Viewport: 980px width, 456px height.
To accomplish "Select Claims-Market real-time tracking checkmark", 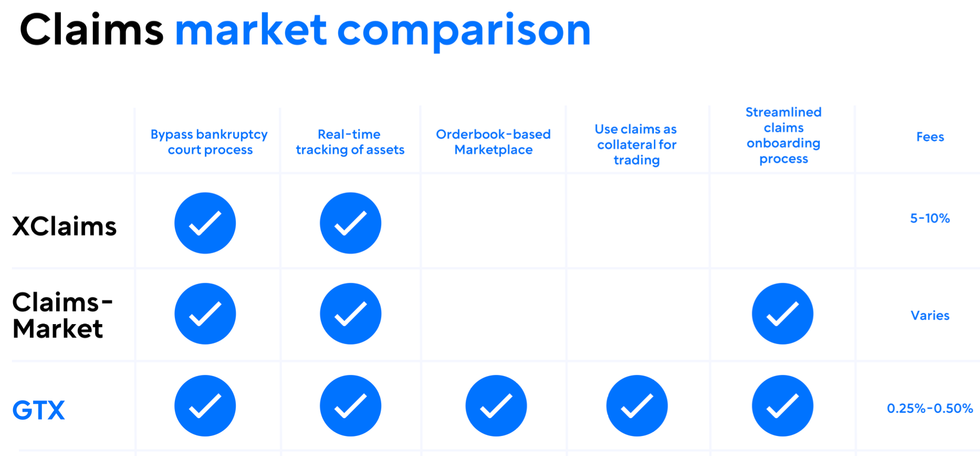I will tap(350, 314).
